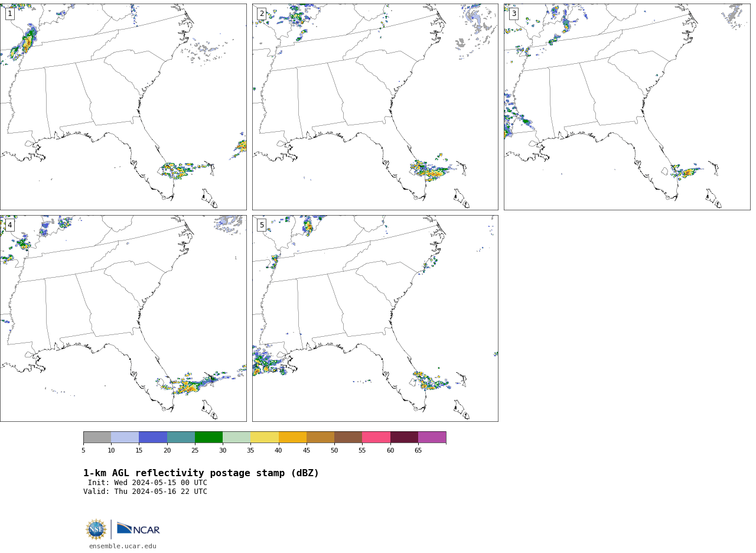Screen dimensions: 756x553
Task: Open ensemble member 5 postage stamp map
Action: (375, 318)
